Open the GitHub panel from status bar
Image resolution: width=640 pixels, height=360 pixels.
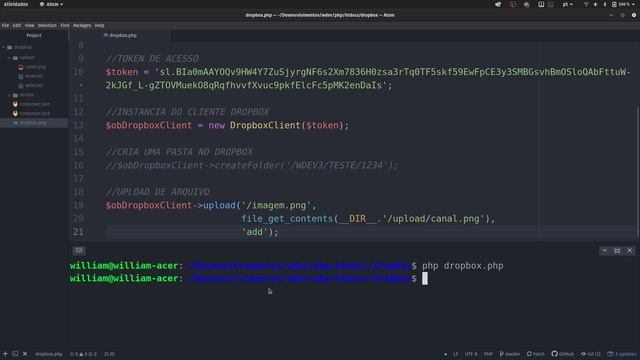click(x=562, y=354)
